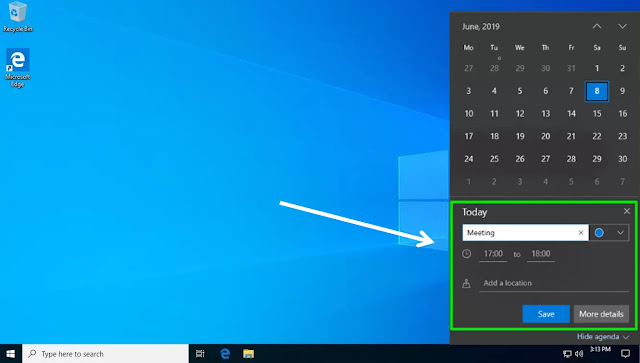Select June 14 in the calendar
640x363 pixels.
[571, 114]
